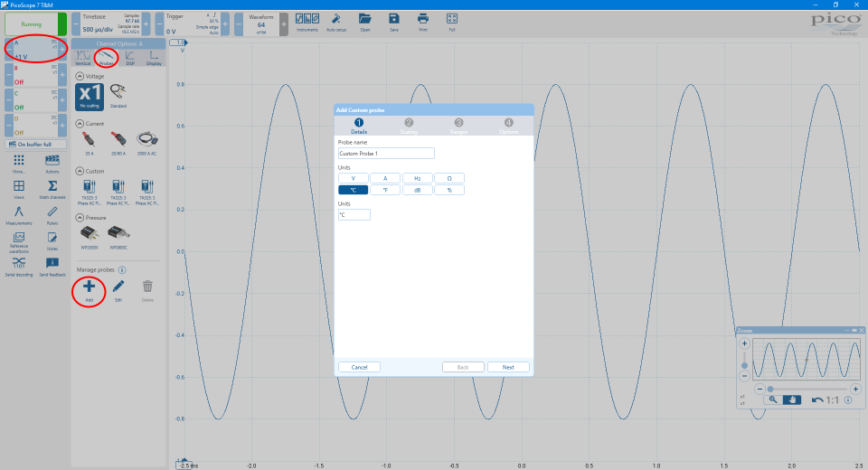The height and width of the screenshot is (470, 868).
Task: Open the Math channels tool
Action: tap(52, 186)
